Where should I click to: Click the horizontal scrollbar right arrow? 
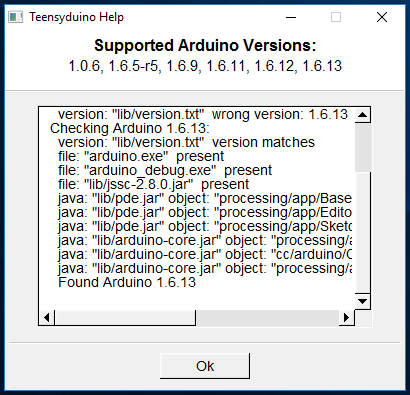coord(347,318)
